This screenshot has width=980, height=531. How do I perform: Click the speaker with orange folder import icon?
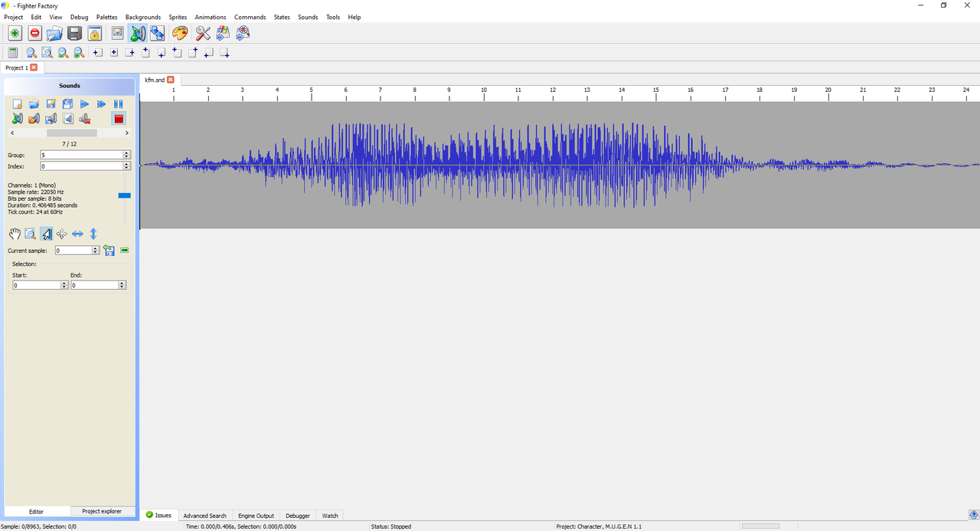click(34, 119)
